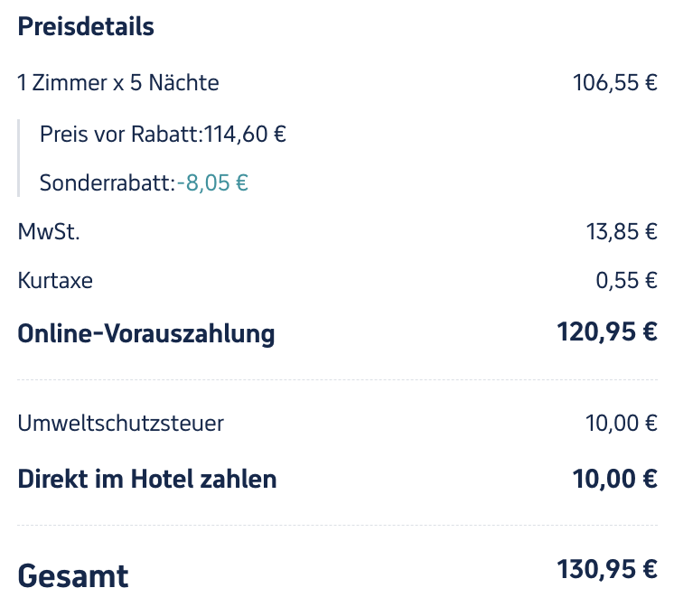The width and height of the screenshot is (674, 616).
Task: Click the 10,00 € Umweltschutzsteuer amount
Action: [622, 423]
